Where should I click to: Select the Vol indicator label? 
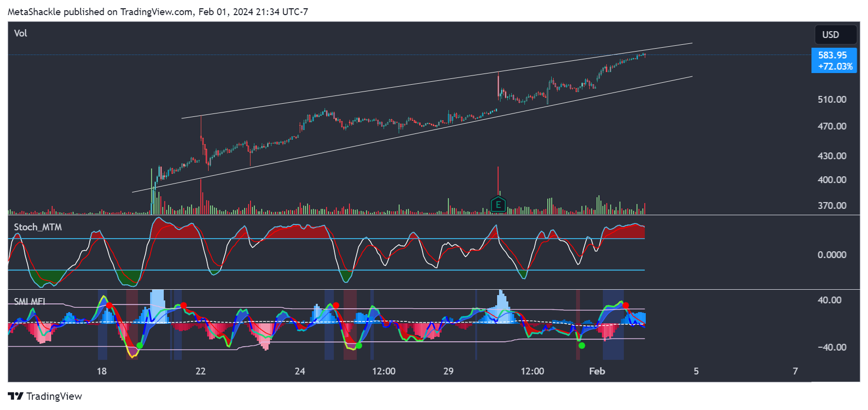20,33
